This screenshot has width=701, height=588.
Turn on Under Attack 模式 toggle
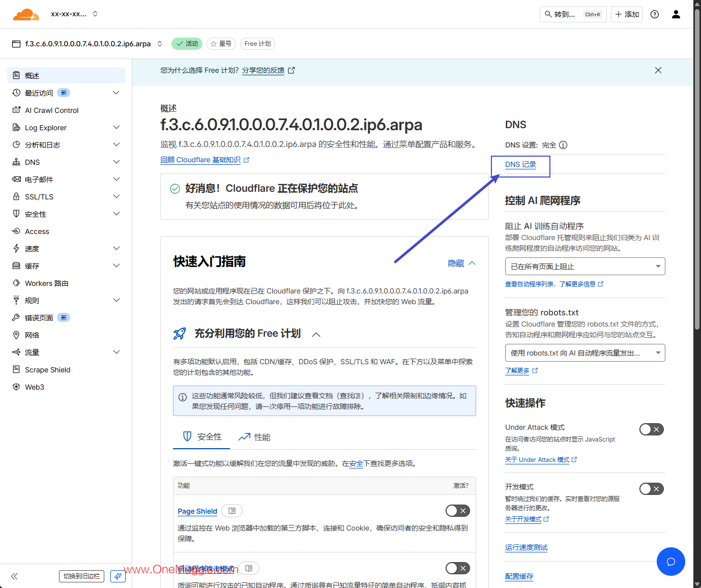pos(652,429)
